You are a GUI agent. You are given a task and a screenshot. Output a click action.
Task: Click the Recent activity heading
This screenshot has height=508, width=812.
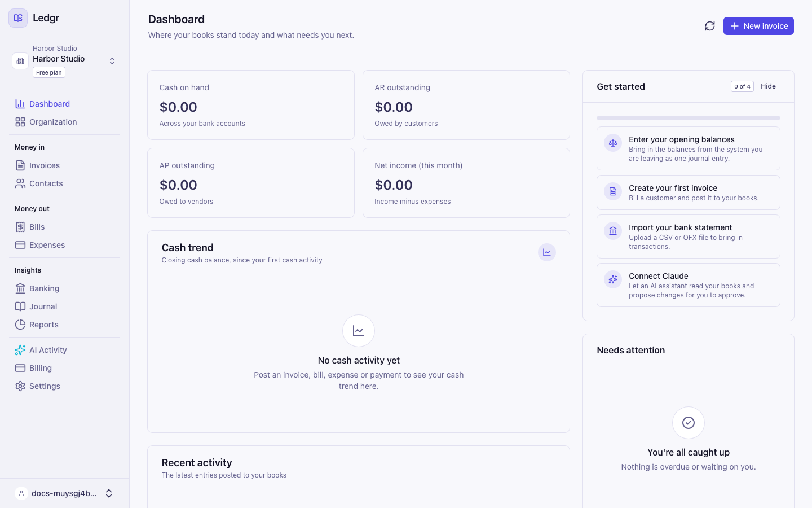click(197, 463)
